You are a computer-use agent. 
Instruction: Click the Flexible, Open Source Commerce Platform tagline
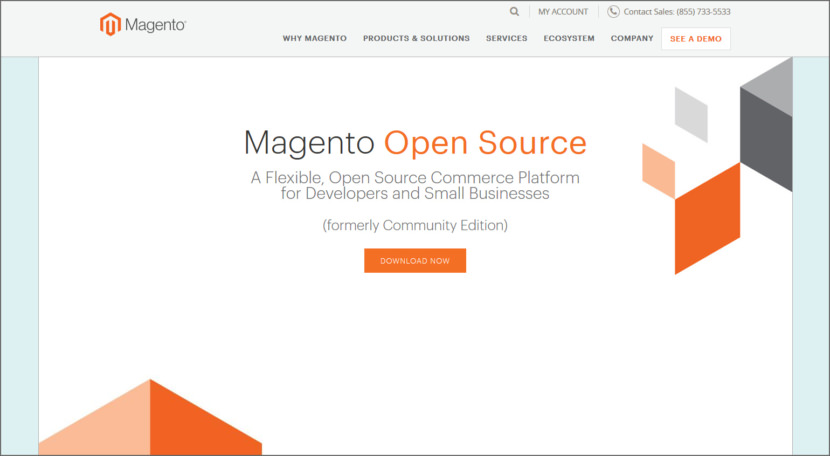pos(415,185)
